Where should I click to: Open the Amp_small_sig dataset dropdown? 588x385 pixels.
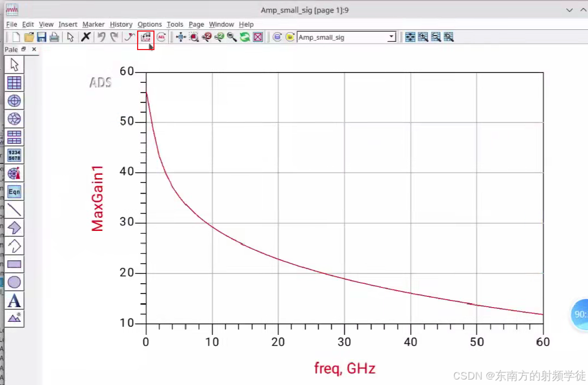(x=392, y=37)
